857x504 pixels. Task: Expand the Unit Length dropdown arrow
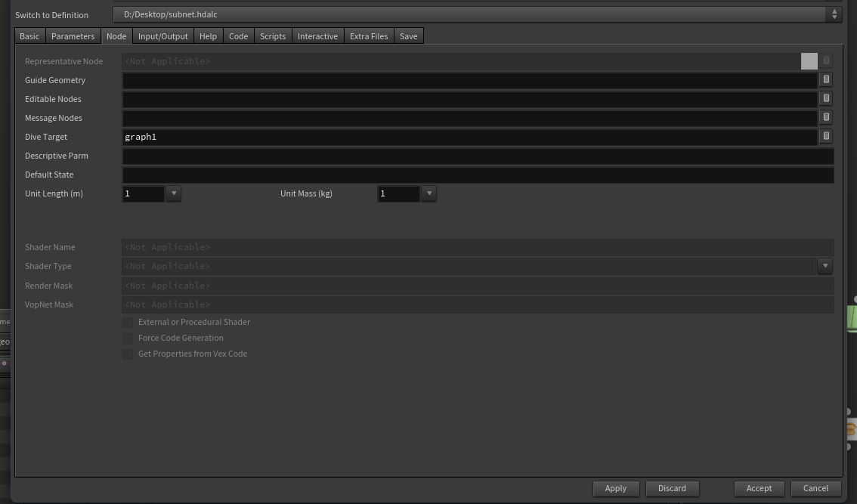pos(173,193)
